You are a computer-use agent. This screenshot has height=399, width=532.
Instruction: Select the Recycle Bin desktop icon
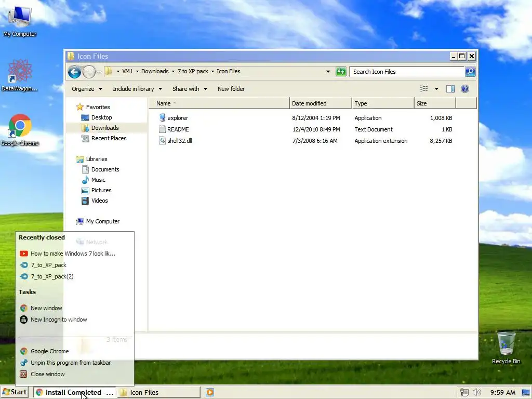point(506,348)
